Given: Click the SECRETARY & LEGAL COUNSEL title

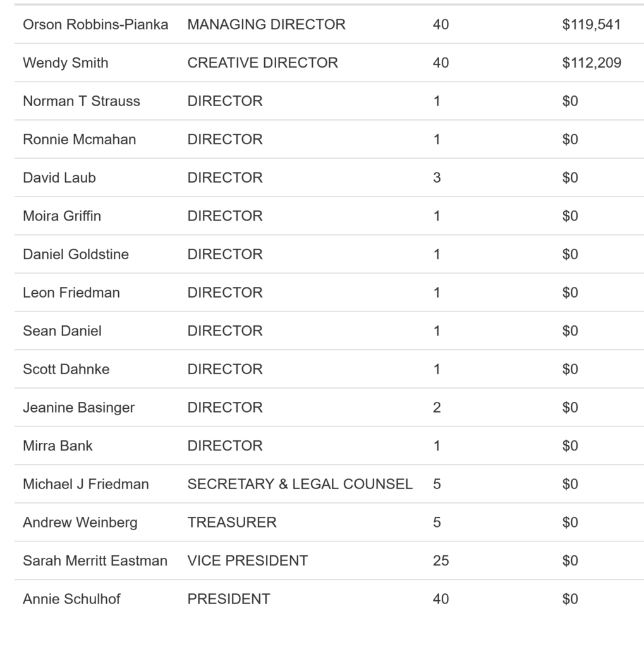Looking at the screenshot, I should click(x=300, y=484).
